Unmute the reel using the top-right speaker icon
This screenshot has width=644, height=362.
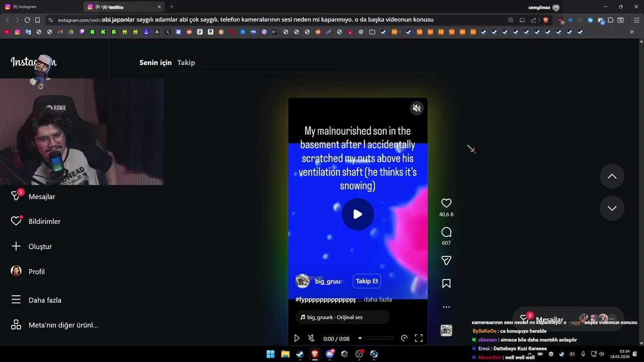(417, 108)
